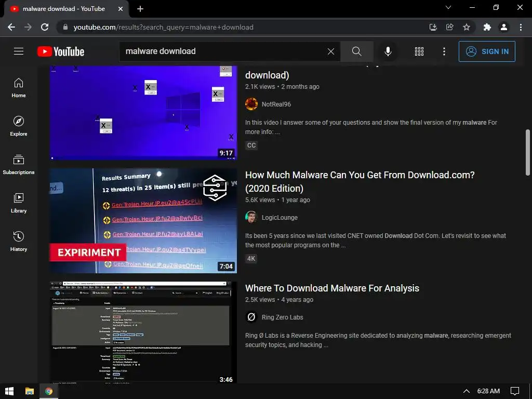532x399 pixels.
Task: Open the 9:17 blue desktop video thumbnail
Action: [143, 112]
